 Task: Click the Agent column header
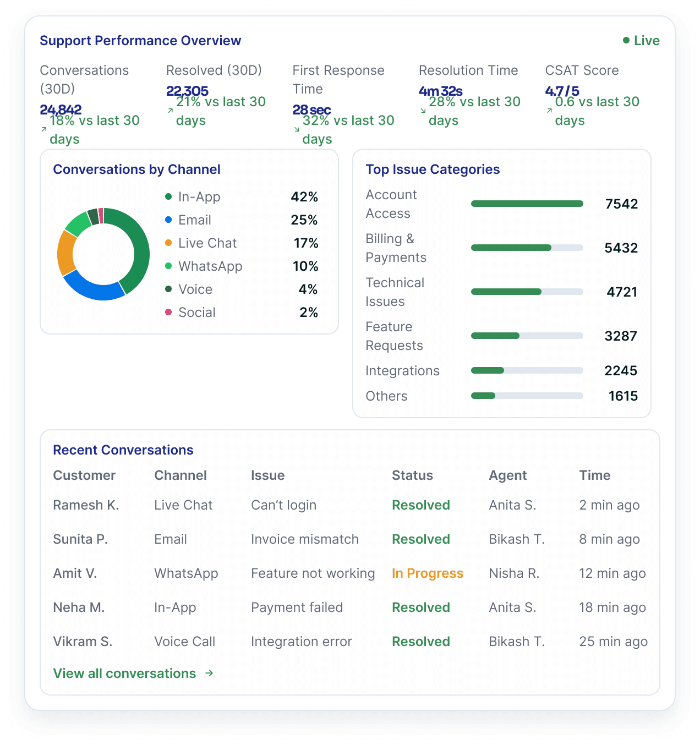click(508, 475)
